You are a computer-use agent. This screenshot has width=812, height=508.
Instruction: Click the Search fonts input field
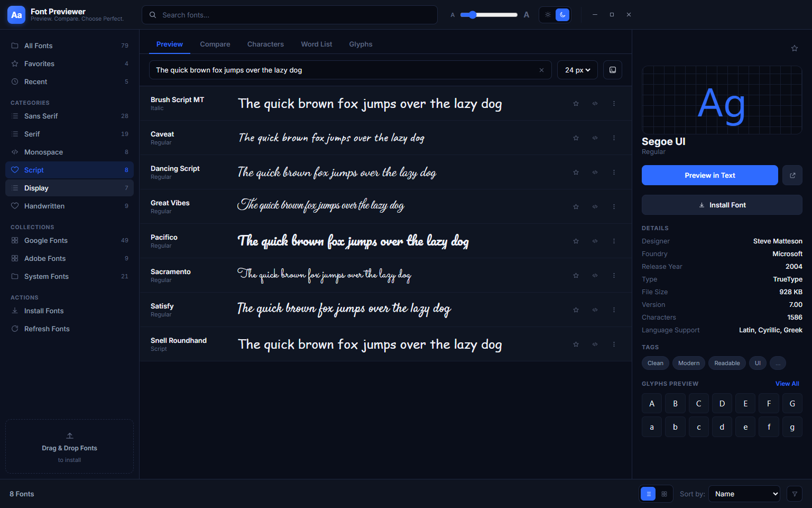click(x=290, y=15)
